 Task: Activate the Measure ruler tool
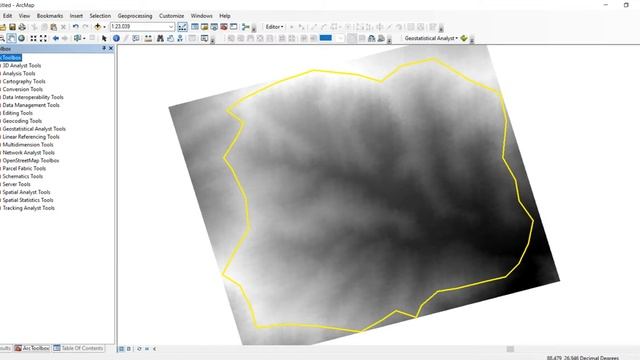pos(148,38)
